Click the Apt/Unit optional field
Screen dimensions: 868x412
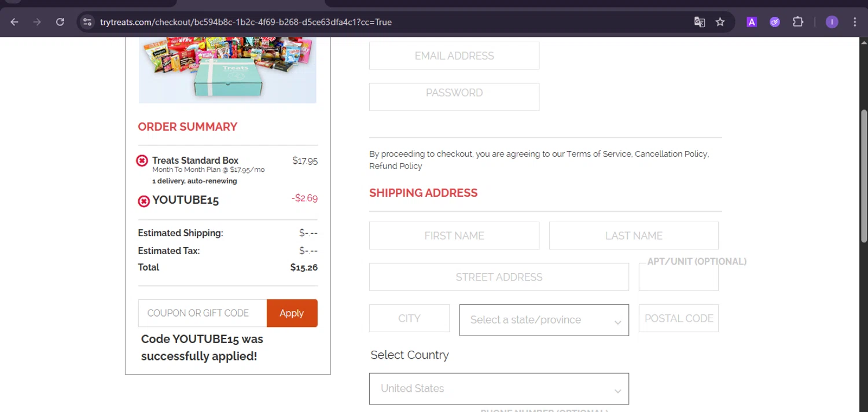coord(679,277)
